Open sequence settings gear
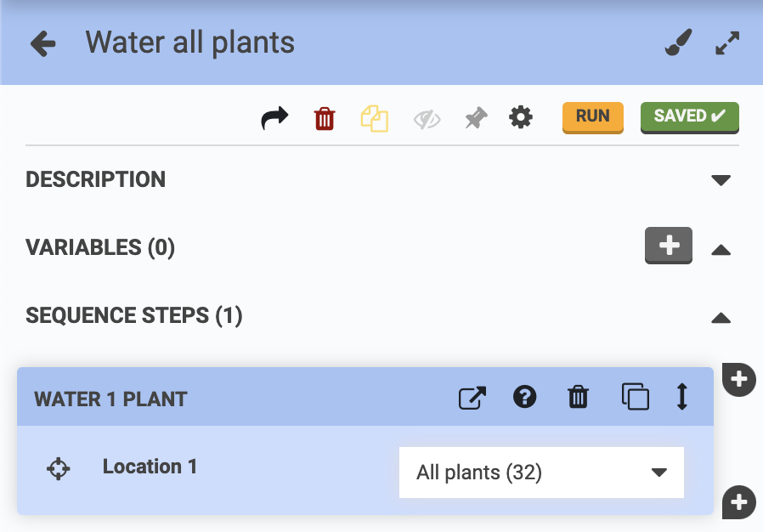 tap(521, 117)
